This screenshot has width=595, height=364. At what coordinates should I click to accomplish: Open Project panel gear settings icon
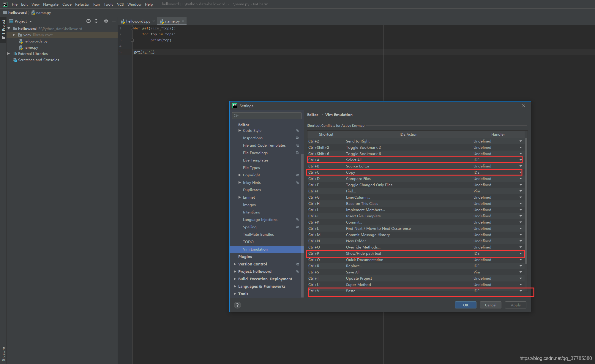click(106, 21)
